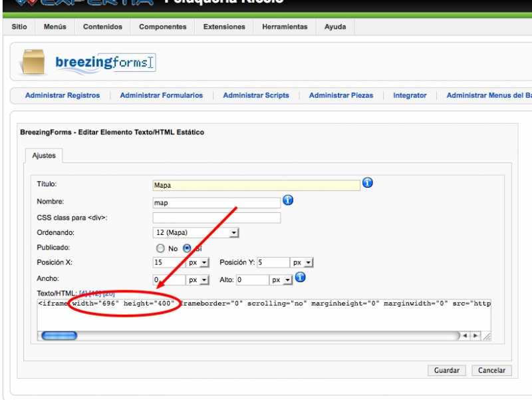Click inside the Texto/HTML iframe code textarea
The image size is (532, 400).
coord(264,314)
